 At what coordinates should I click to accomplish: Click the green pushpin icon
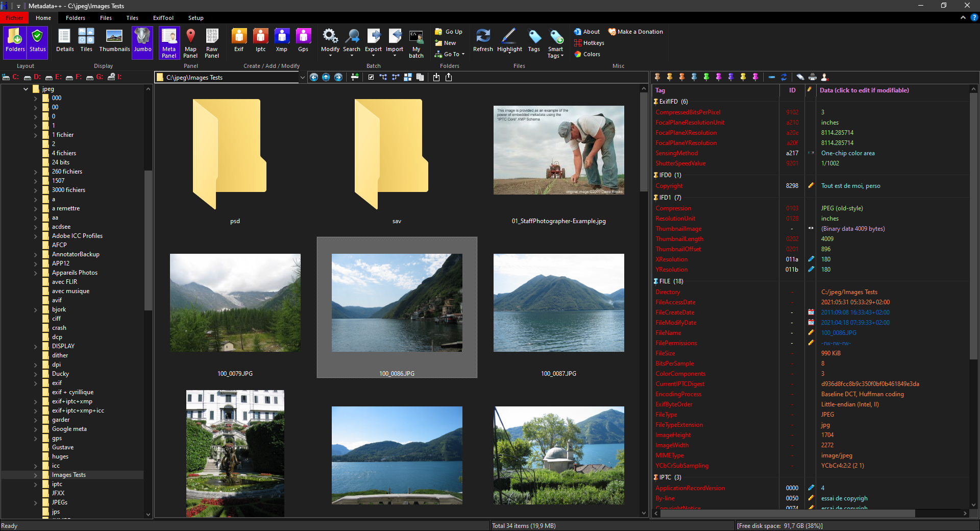(706, 77)
